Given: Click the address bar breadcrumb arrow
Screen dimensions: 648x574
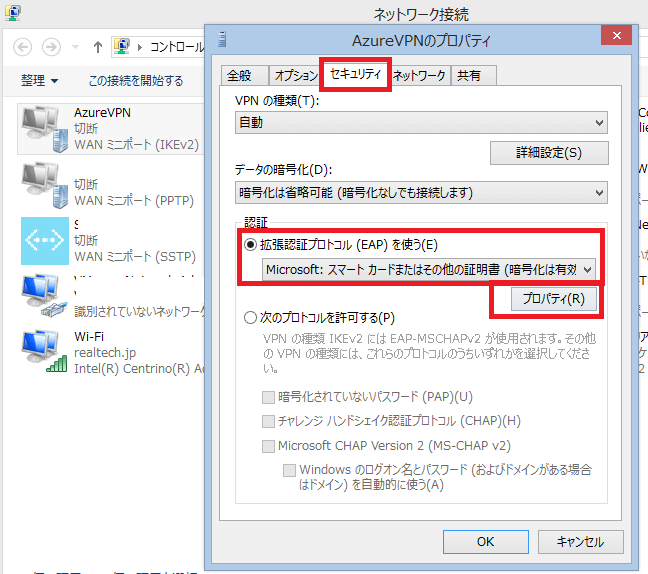Looking at the screenshot, I should point(140,47).
